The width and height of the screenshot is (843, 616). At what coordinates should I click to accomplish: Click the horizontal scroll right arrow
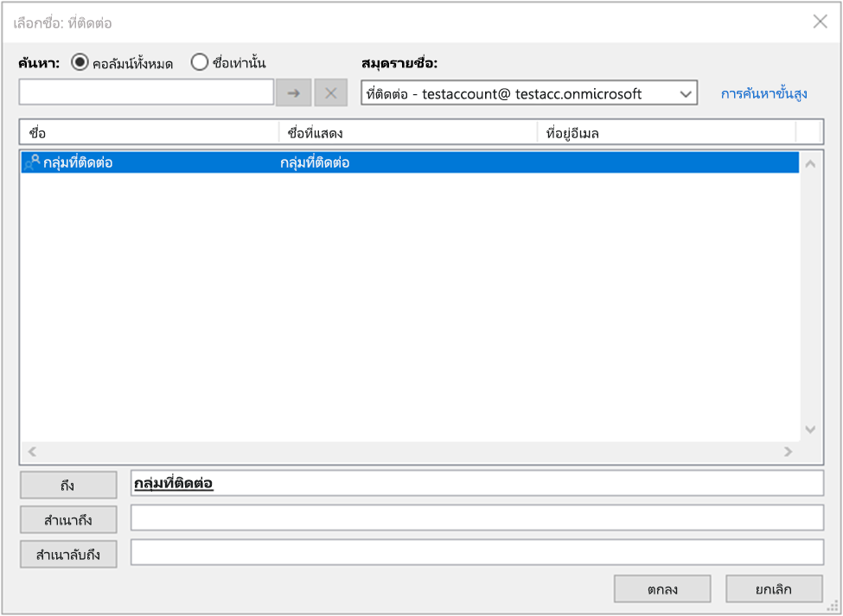(789, 452)
